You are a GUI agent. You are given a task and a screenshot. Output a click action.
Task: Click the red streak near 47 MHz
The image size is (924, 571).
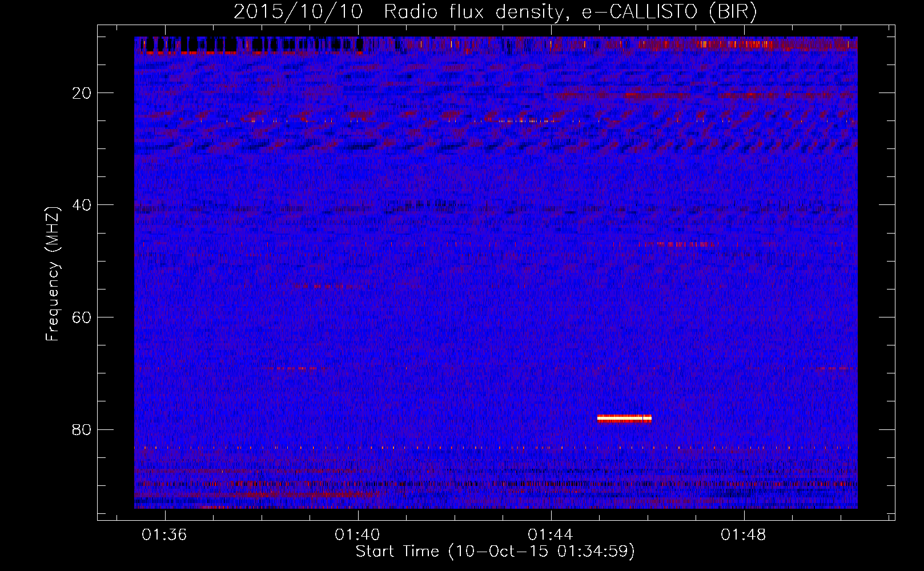(x=677, y=244)
